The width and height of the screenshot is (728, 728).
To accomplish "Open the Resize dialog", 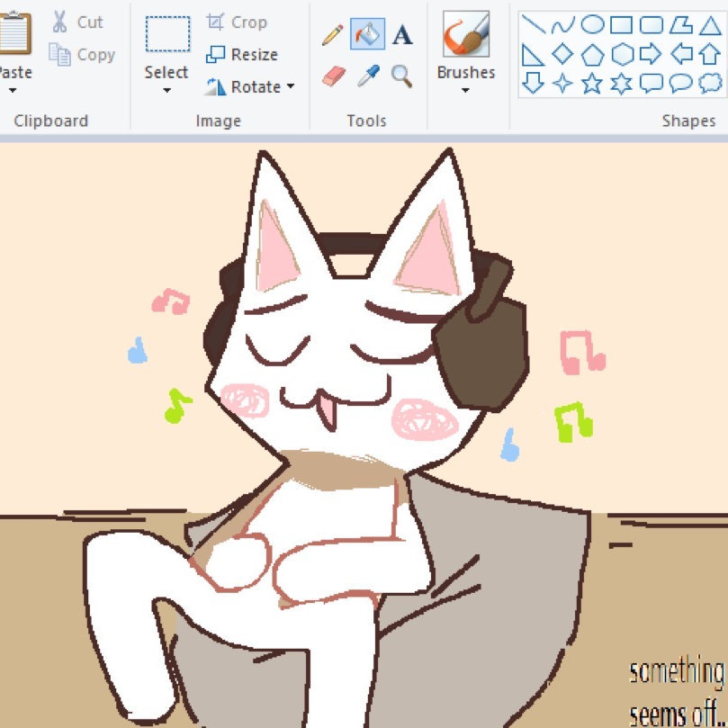I will coord(242,55).
